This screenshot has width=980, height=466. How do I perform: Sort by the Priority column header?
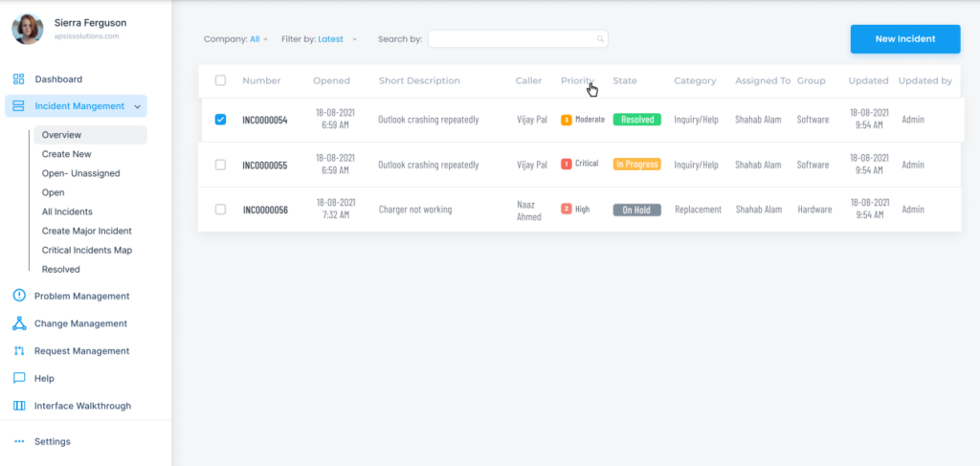577,80
